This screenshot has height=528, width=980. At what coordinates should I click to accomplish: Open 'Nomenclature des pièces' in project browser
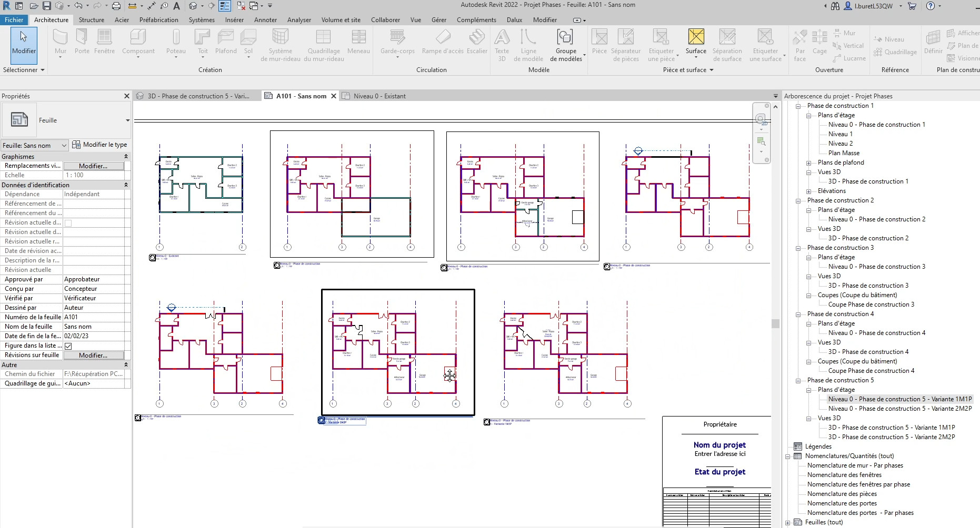(842, 494)
